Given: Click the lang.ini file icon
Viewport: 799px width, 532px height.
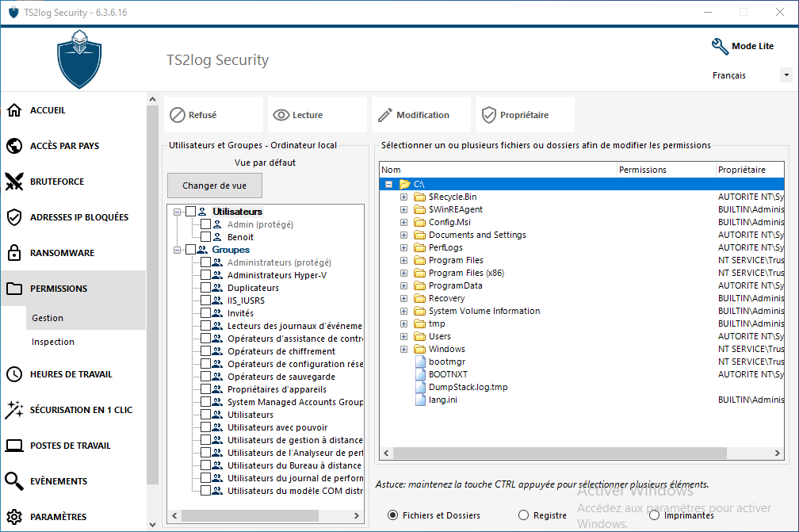Looking at the screenshot, I should tap(420, 400).
